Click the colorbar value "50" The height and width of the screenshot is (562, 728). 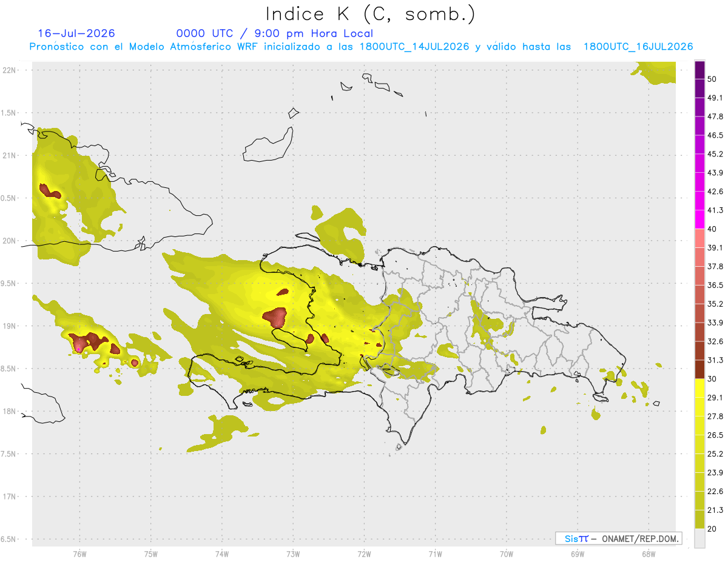pyautogui.click(x=712, y=79)
